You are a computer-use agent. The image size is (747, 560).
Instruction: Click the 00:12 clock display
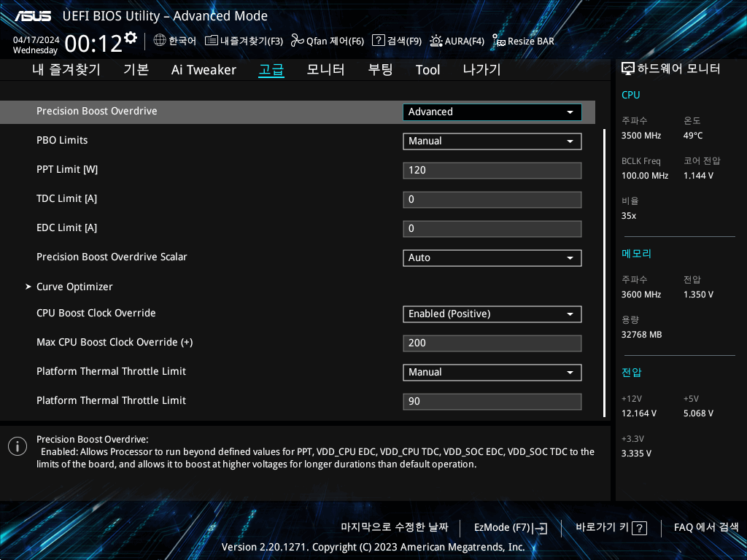coord(93,44)
